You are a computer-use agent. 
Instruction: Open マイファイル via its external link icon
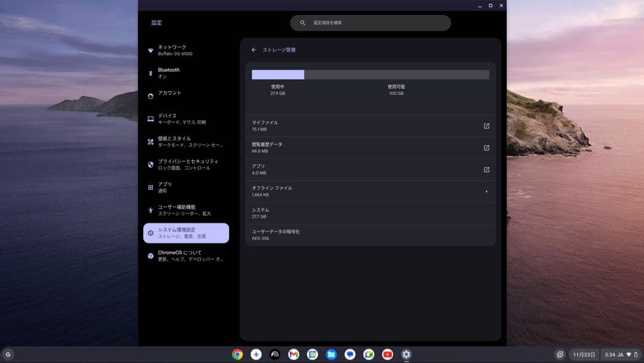click(487, 126)
